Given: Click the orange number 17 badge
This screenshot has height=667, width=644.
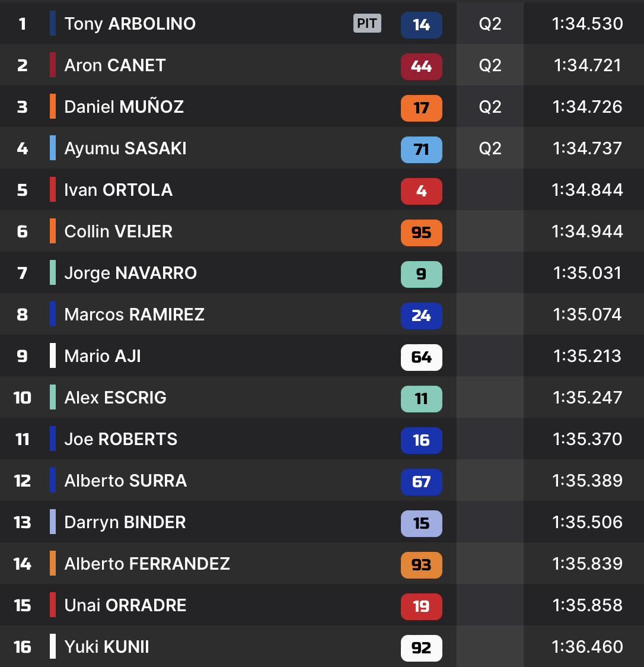Looking at the screenshot, I should point(421,108).
